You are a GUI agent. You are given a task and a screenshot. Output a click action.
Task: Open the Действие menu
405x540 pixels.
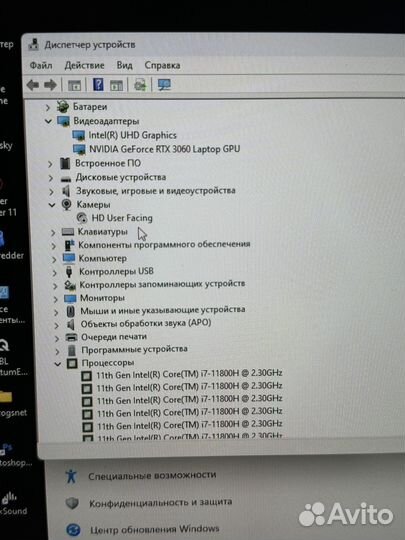[84, 65]
